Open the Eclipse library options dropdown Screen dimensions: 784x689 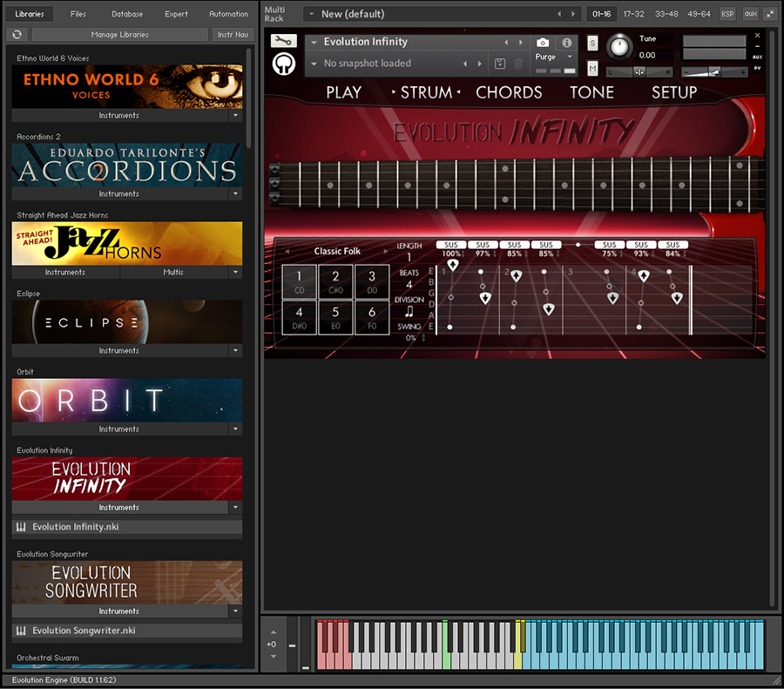click(x=235, y=351)
